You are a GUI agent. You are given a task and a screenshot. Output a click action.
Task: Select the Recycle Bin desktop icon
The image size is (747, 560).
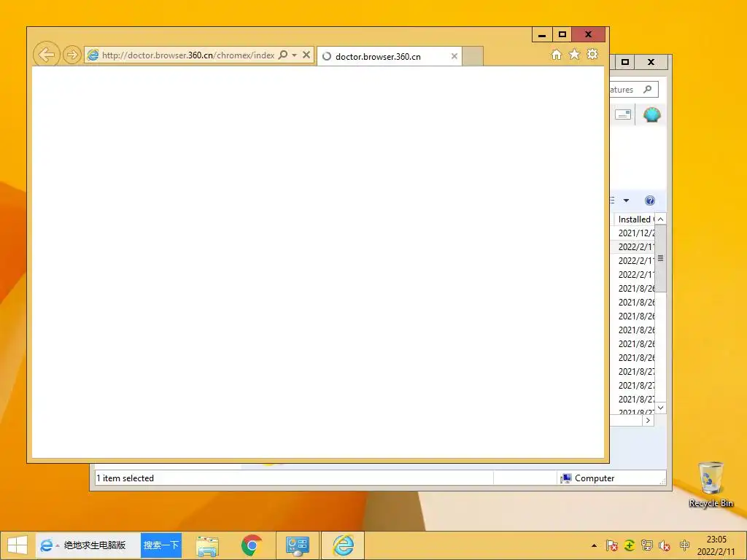point(711,484)
